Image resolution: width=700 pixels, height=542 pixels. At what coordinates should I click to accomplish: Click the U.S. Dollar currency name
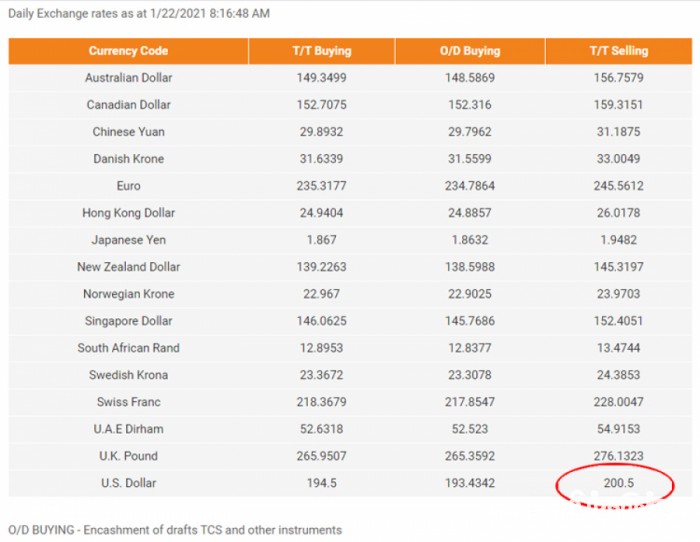(x=128, y=483)
